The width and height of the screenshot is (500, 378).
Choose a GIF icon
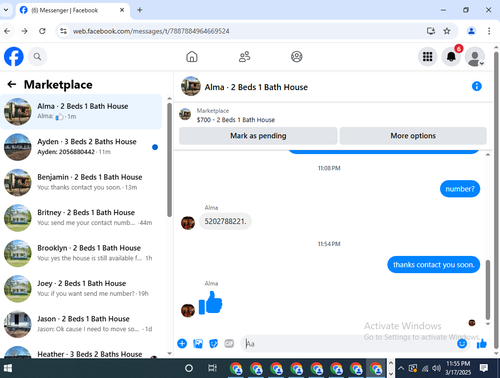pos(229,343)
